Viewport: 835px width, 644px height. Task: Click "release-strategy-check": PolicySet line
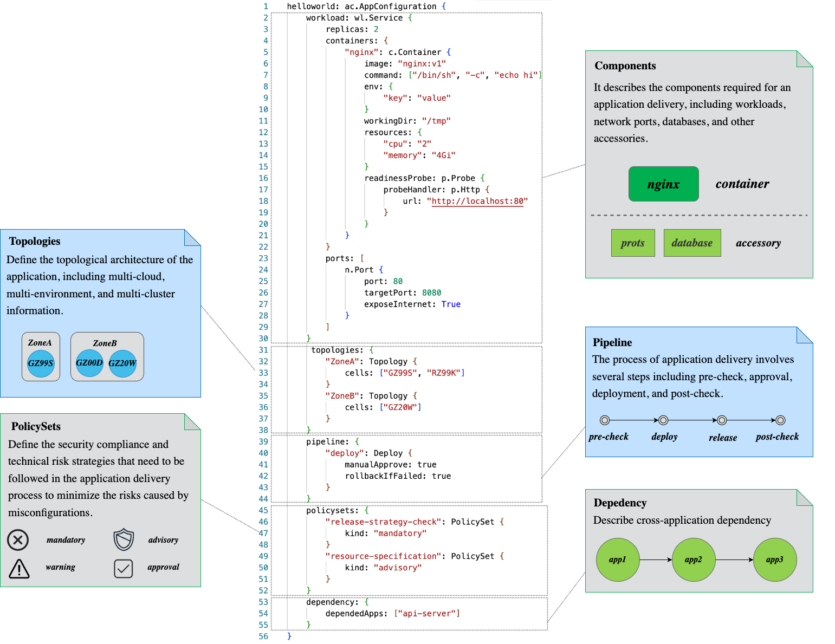click(x=415, y=522)
